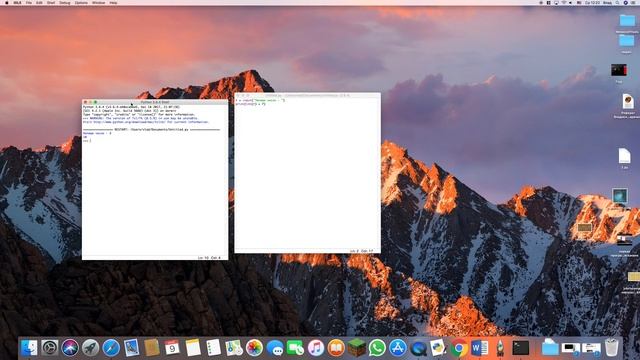Open Photos from the dock
The width and height of the screenshot is (640, 360).
[254, 348]
